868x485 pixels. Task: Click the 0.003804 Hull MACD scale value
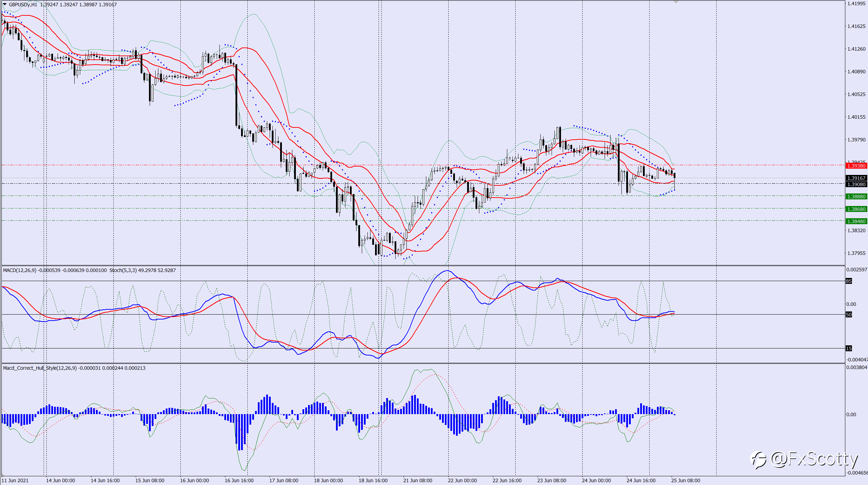[856, 367]
